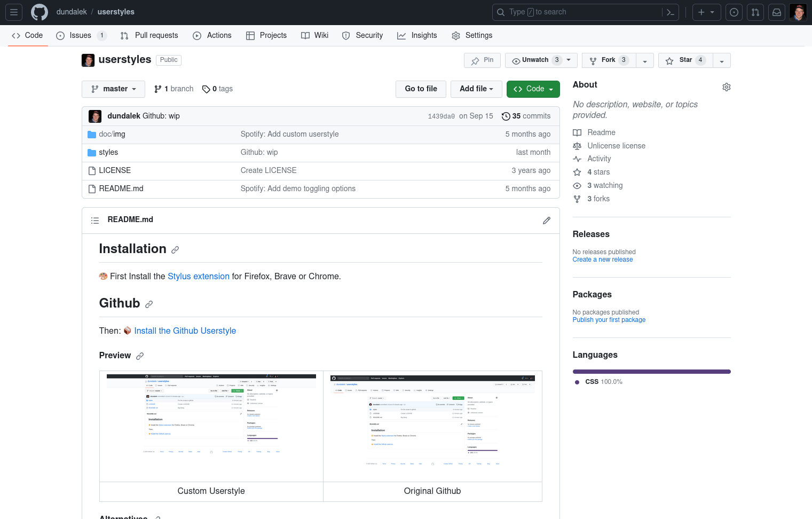Fork this repository
The height and width of the screenshot is (519, 812).
tap(609, 60)
